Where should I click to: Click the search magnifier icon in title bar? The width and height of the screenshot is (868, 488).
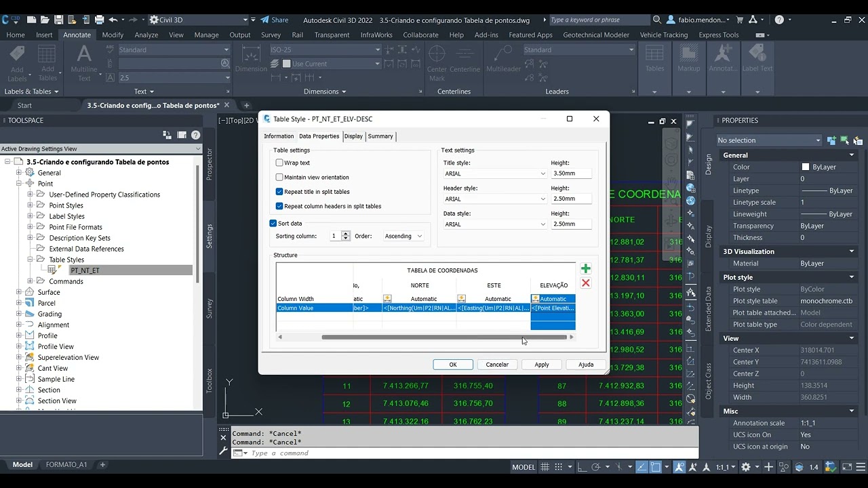[656, 20]
